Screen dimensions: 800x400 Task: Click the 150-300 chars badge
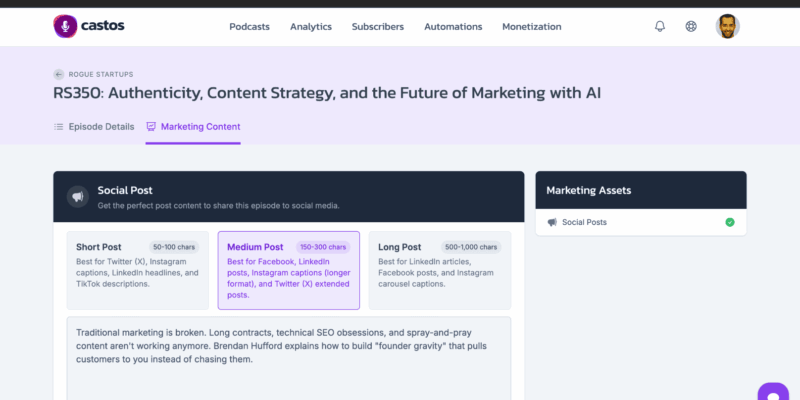click(x=323, y=247)
